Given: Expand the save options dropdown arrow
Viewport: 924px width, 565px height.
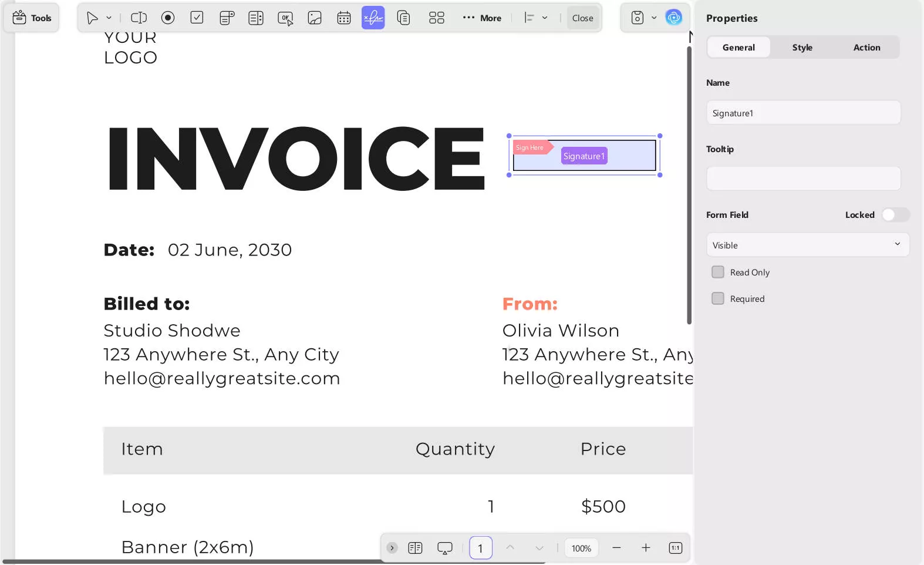Looking at the screenshot, I should coord(654,18).
